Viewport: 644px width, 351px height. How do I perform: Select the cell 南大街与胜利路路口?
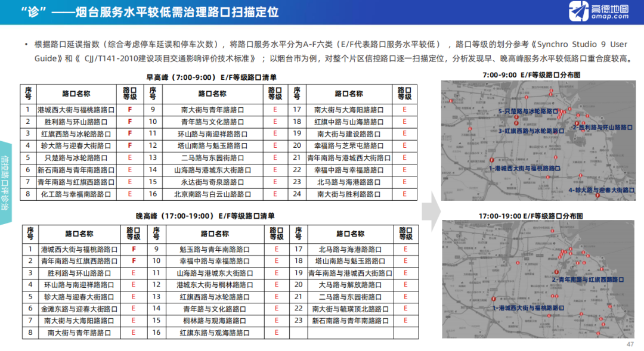coord(349,194)
